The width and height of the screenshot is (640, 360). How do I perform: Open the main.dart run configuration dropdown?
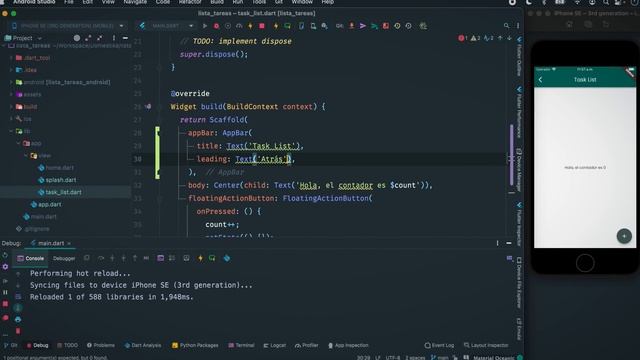tap(167, 26)
